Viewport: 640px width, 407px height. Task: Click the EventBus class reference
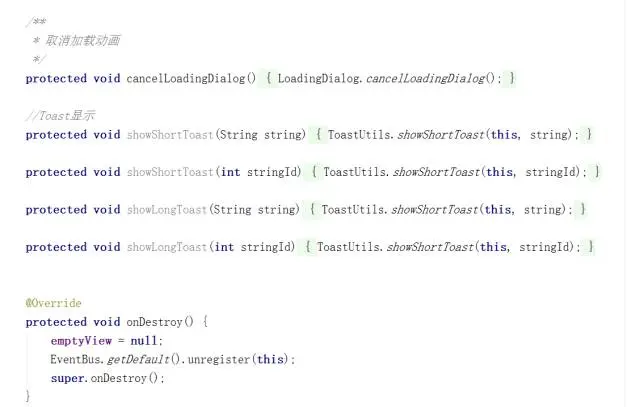tap(75, 359)
